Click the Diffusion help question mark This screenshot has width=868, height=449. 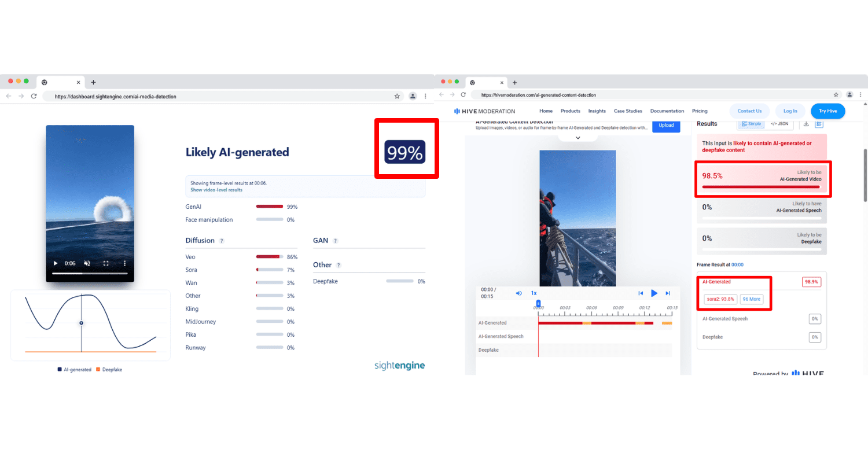click(222, 241)
